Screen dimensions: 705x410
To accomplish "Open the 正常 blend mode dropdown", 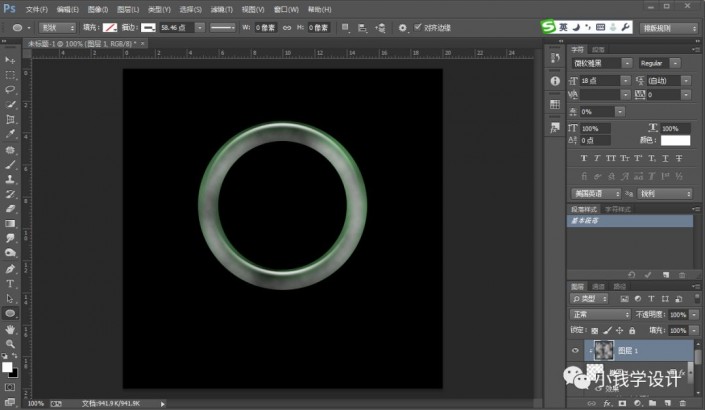I will 601,314.
